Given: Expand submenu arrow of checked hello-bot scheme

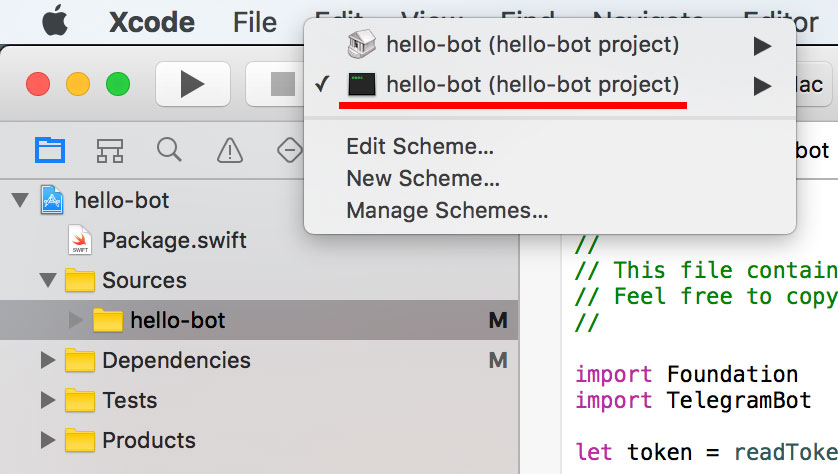Looking at the screenshot, I should pyautogui.click(x=762, y=86).
